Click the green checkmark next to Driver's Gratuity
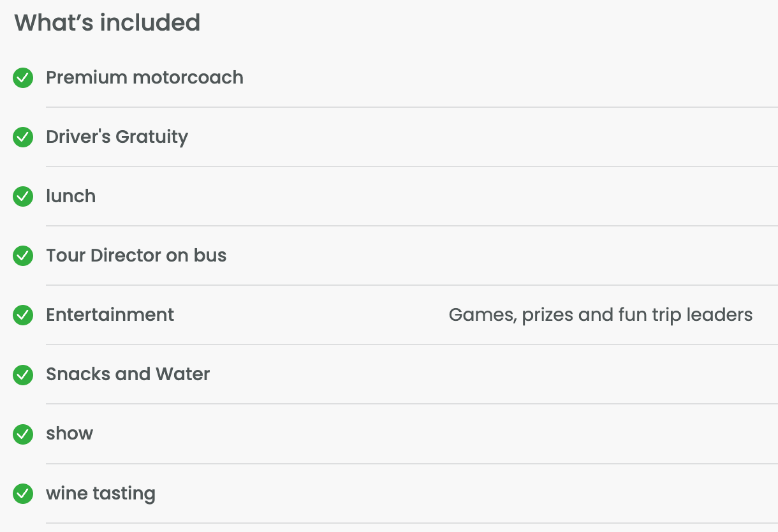The image size is (778, 532). [23, 137]
